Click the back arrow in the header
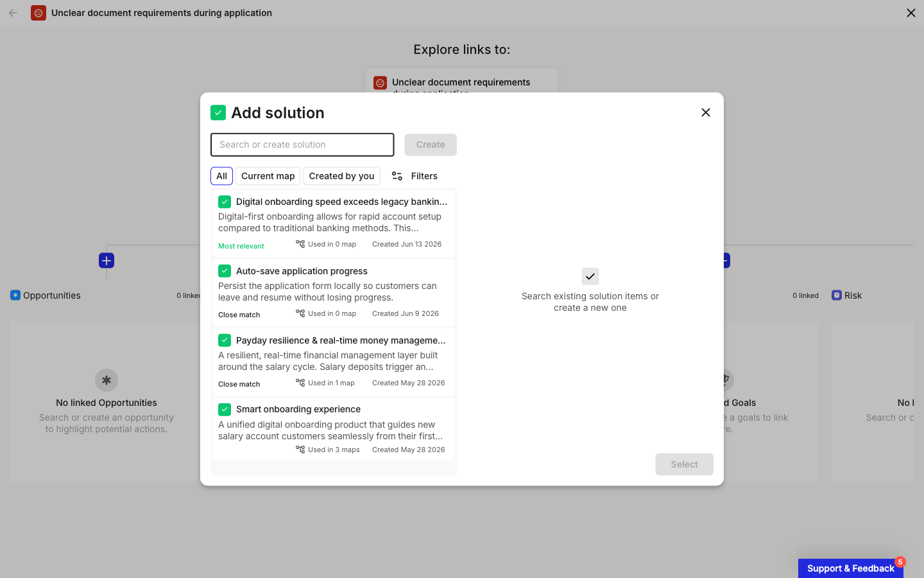The width and height of the screenshot is (924, 578). [x=13, y=13]
